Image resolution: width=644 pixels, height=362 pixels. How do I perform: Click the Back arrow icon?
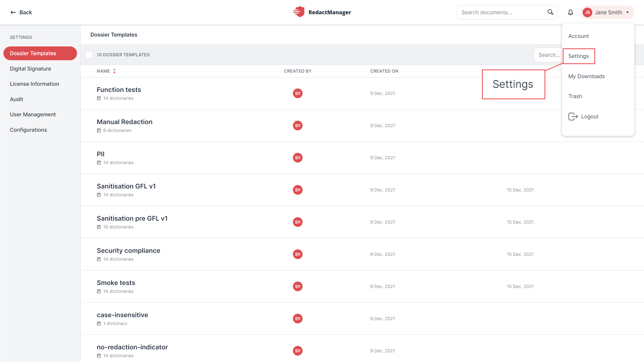[13, 12]
